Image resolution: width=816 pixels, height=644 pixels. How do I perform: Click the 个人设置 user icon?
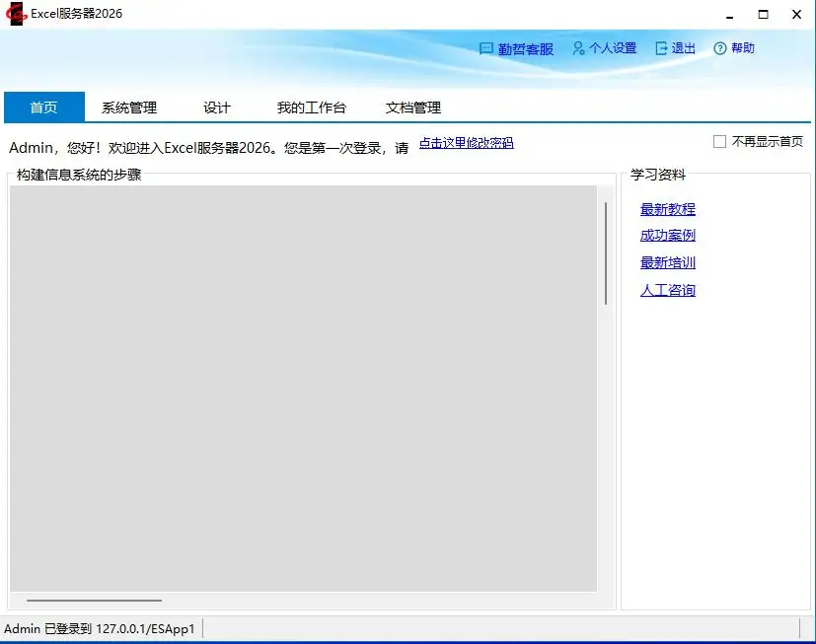(578, 48)
